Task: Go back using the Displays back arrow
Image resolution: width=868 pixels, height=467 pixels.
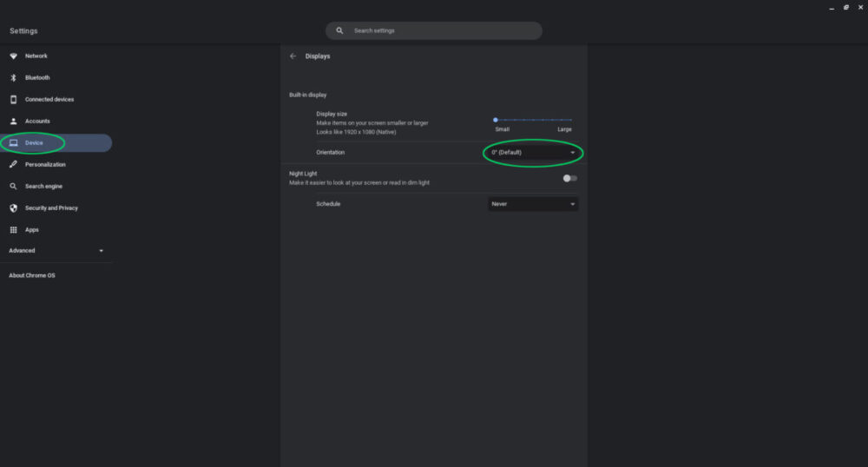Action: pos(293,56)
